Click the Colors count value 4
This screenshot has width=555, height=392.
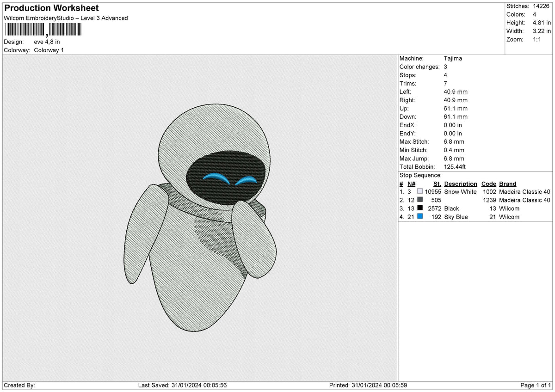535,14
